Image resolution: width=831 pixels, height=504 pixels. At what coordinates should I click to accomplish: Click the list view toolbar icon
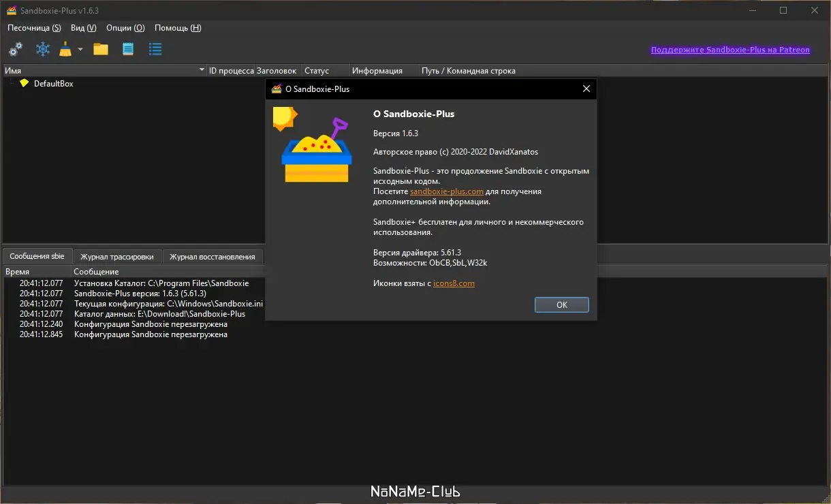coord(155,49)
